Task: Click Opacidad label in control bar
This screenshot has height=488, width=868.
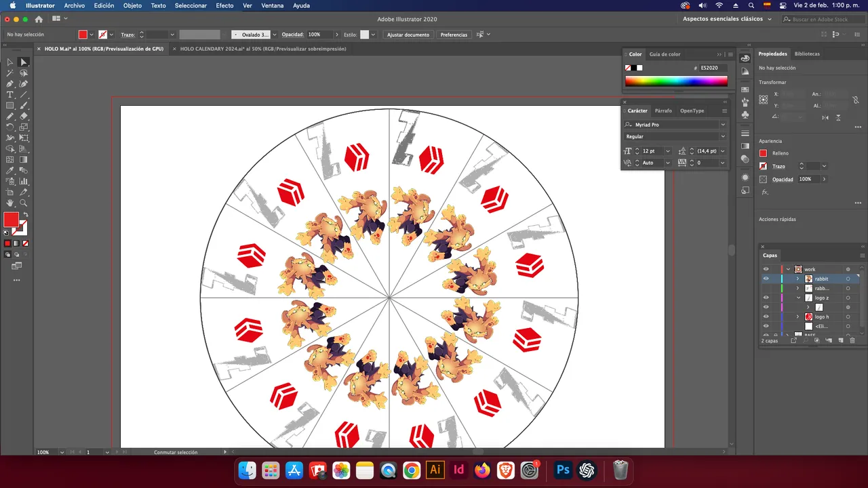Action: (x=292, y=35)
